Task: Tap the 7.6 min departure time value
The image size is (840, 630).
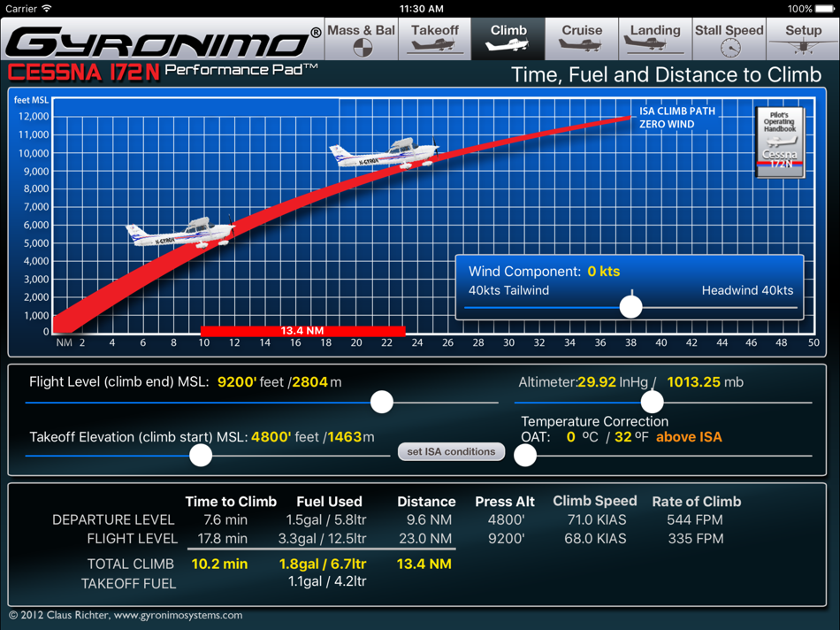Action: (x=225, y=519)
